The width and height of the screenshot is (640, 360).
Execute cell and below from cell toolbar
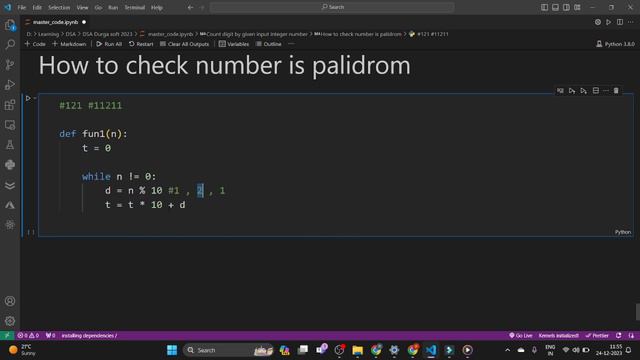(x=584, y=91)
